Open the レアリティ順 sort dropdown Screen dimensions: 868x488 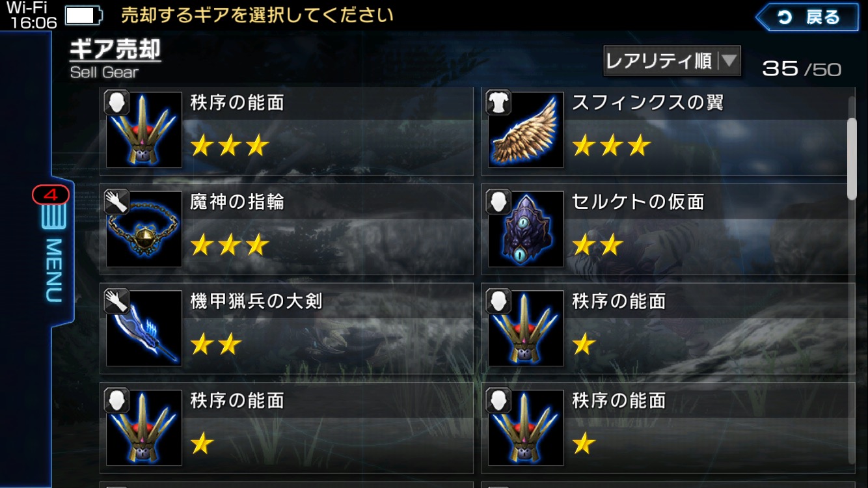pyautogui.click(x=672, y=61)
